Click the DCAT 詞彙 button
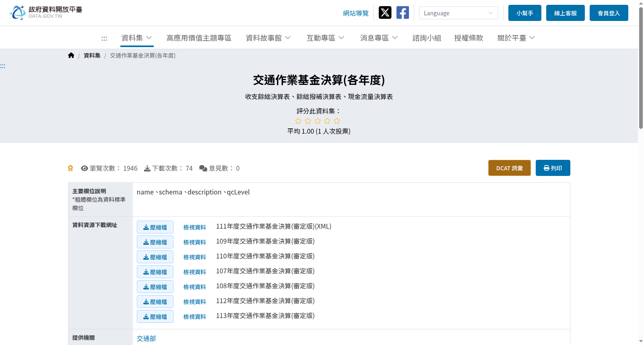Screen dimensions: 644x345 click(510, 168)
